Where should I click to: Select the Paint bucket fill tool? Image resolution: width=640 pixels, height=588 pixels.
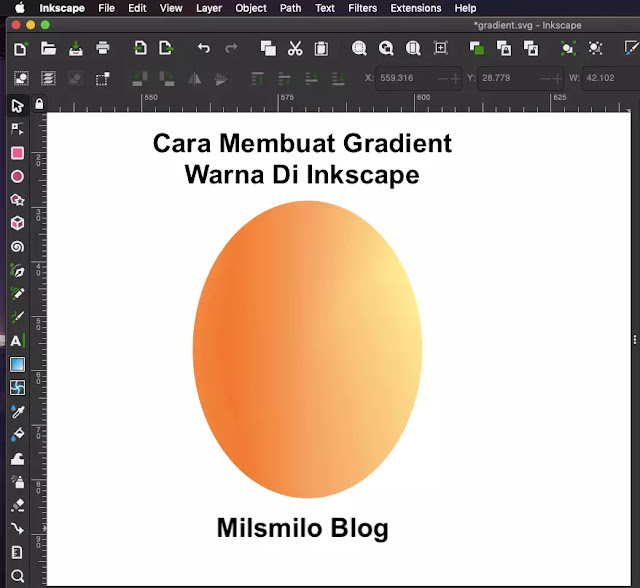click(18, 435)
